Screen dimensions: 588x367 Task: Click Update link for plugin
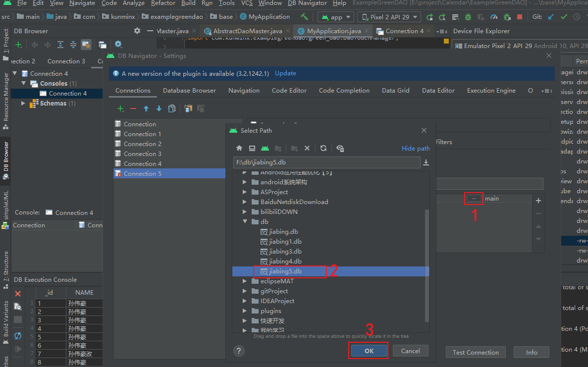point(285,73)
